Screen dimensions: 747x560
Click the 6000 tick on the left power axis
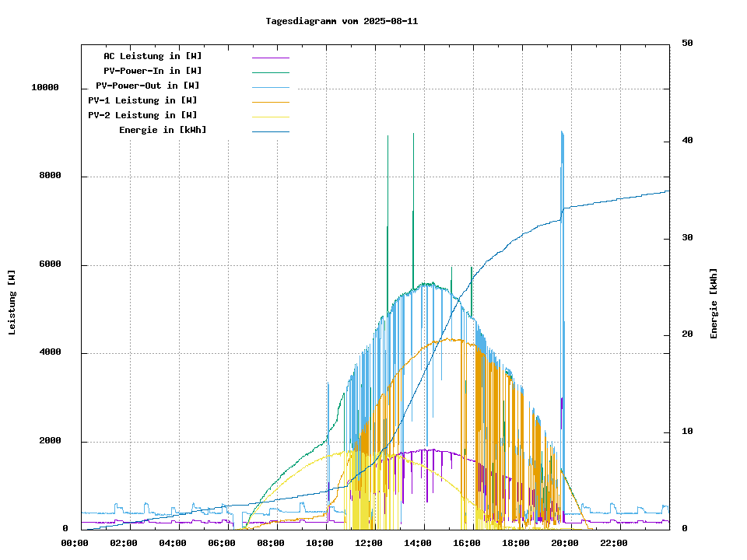(50, 264)
